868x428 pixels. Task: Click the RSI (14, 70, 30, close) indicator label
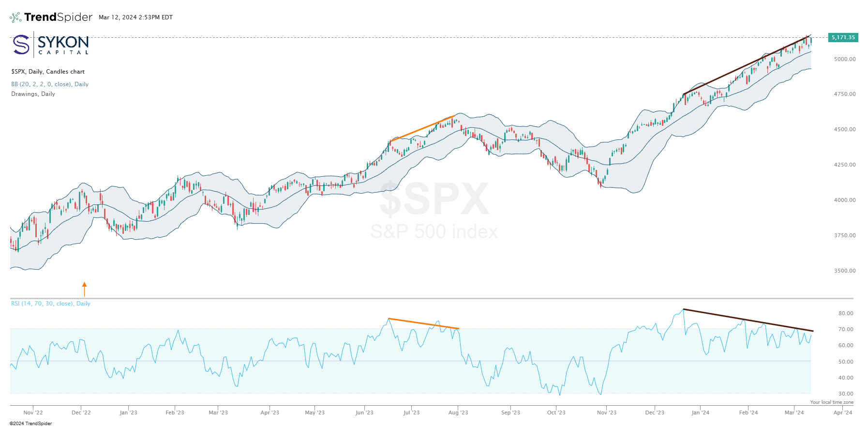[x=51, y=304]
